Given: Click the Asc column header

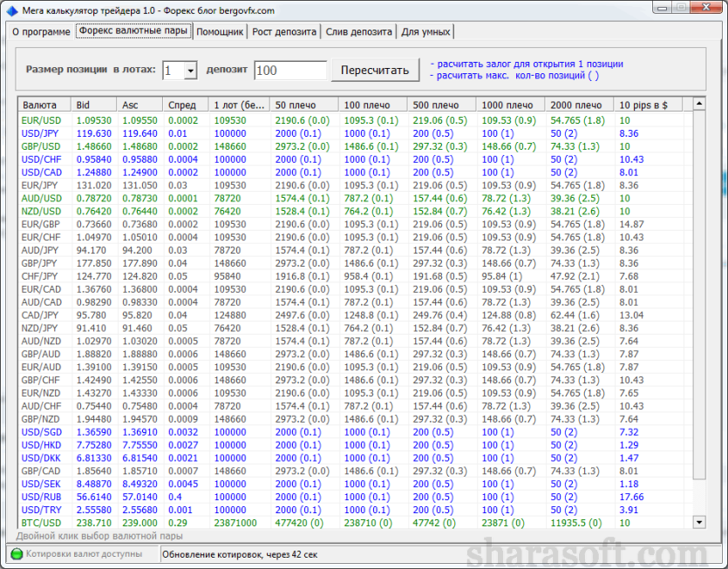Looking at the screenshot, I should tap(139, 105).
